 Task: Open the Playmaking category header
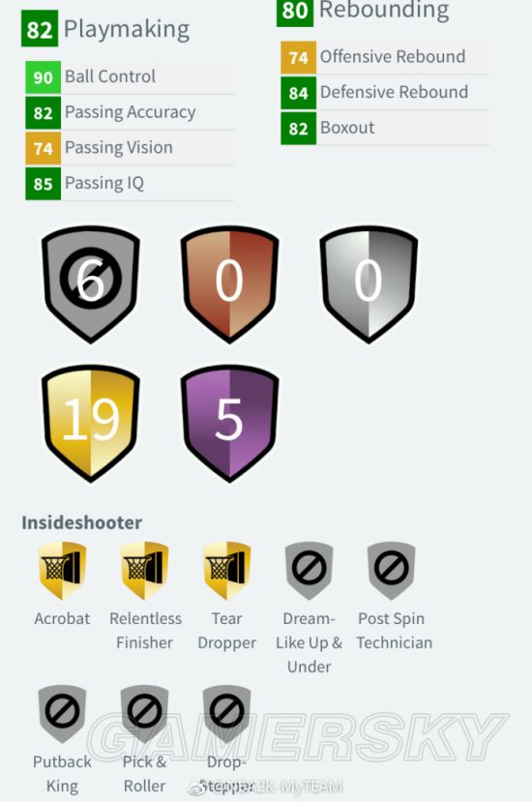click(105, 29)
